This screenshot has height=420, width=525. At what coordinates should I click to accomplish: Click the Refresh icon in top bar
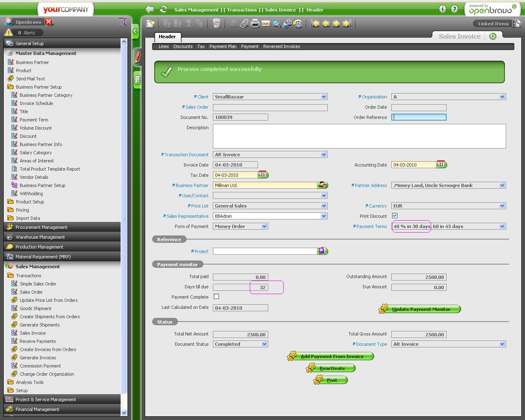[x=163, y=9]
